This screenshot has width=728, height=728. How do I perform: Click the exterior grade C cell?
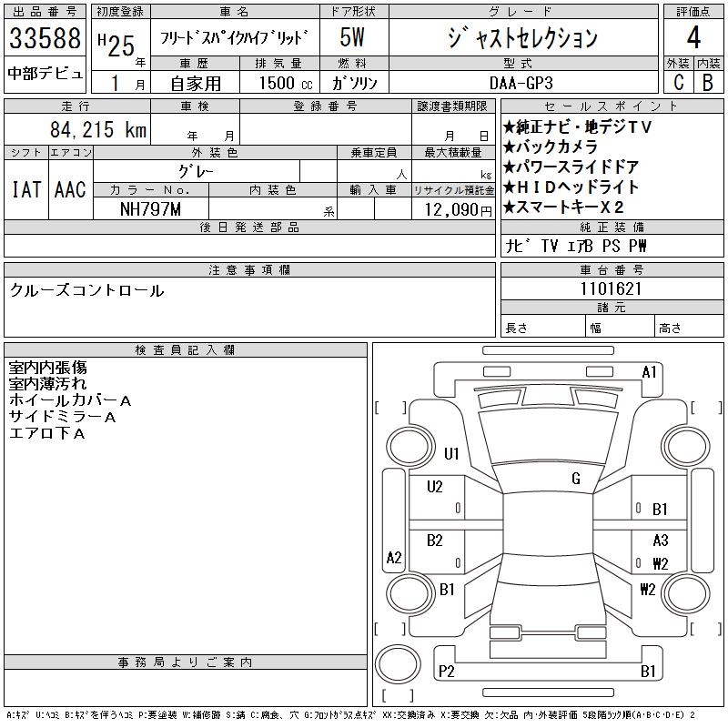coord(678,82)
